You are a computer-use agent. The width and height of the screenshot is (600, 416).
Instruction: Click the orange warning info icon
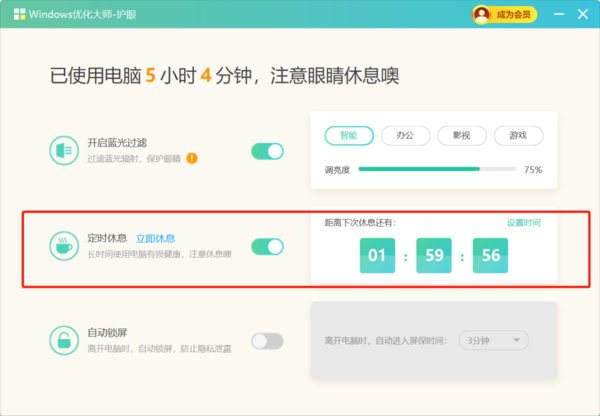(x=192, y=158)
